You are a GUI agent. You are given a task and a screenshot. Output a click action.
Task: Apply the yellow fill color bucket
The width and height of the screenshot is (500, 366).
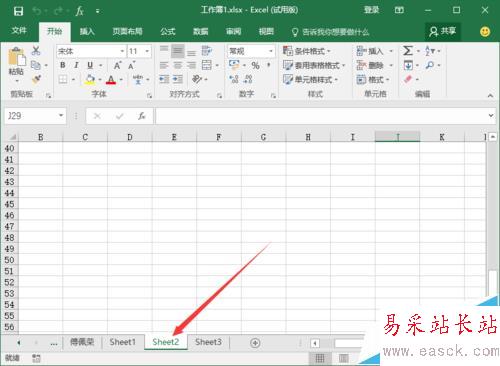(90, 79)
